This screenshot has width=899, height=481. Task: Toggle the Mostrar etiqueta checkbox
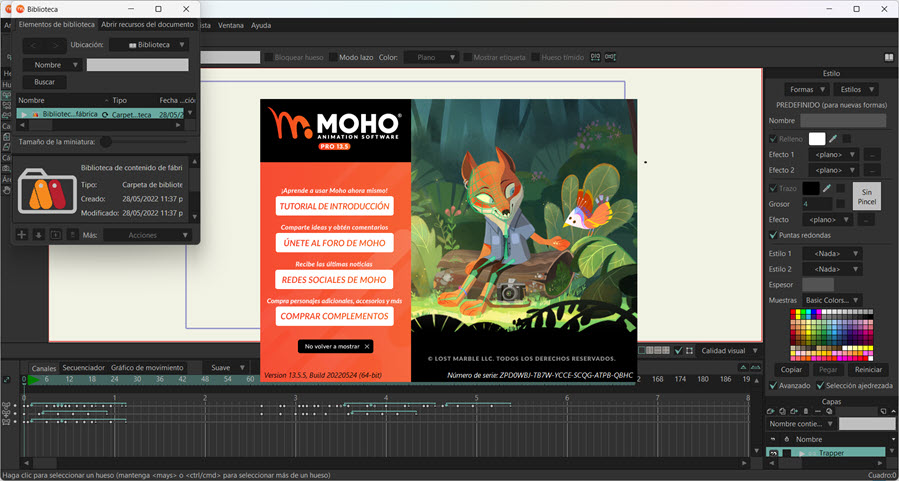click(x=467, y=57)
